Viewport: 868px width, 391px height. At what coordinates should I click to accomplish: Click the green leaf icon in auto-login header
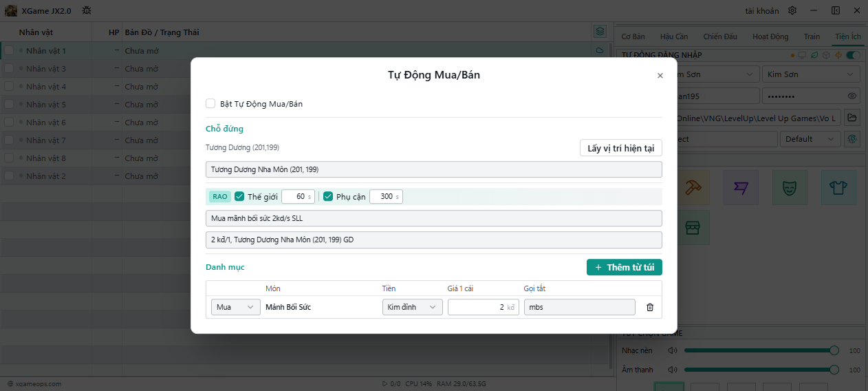[x=814, y=55]
